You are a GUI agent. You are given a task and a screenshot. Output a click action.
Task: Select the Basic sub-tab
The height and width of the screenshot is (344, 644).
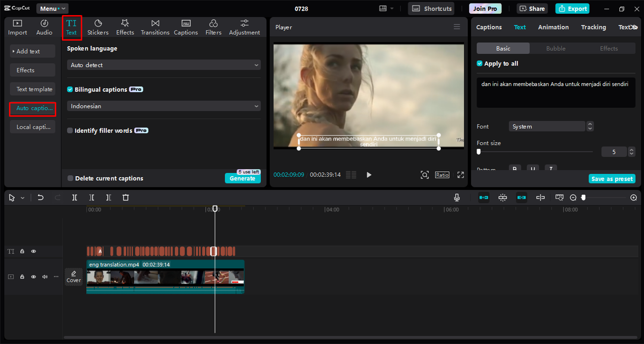(x=503, y=48)
